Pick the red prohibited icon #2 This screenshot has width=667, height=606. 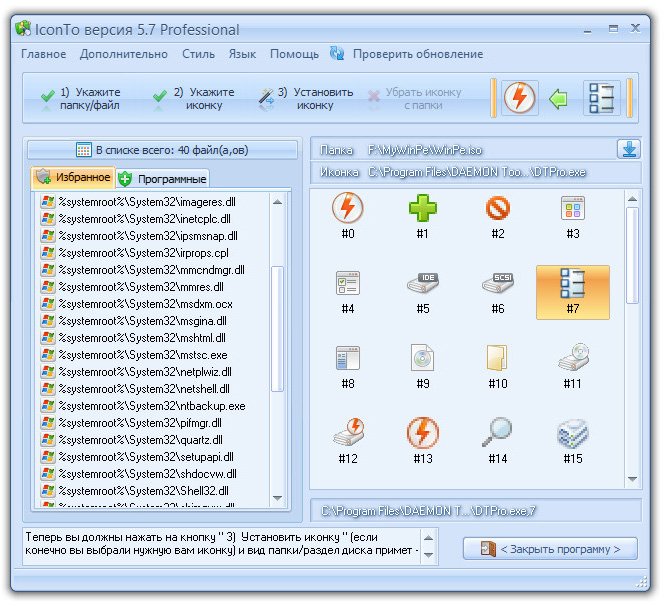coord(497,209)
